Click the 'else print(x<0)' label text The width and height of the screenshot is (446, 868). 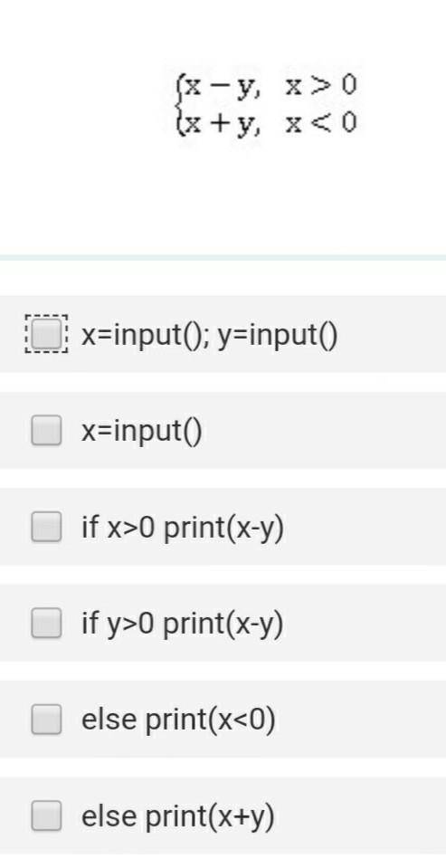[178, 720]
